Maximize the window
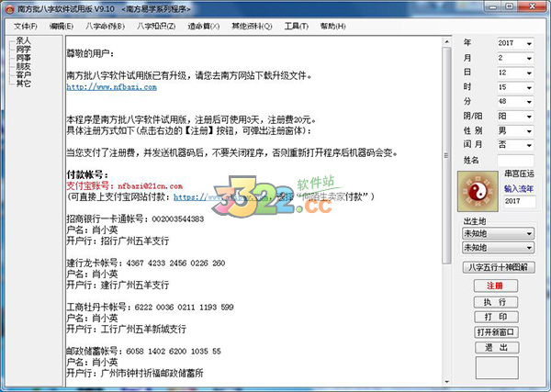The image size is (551, 392). click(x=509, y=6)
